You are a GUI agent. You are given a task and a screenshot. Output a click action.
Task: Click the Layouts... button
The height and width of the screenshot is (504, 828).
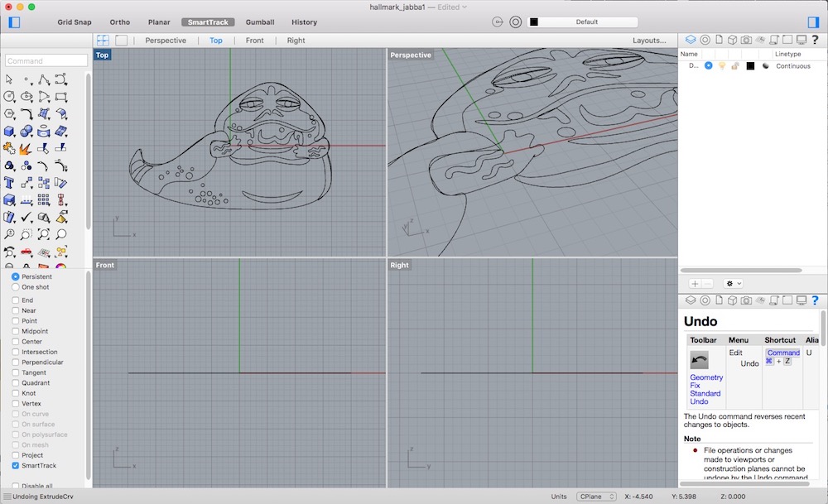click(x=649, y=40)
